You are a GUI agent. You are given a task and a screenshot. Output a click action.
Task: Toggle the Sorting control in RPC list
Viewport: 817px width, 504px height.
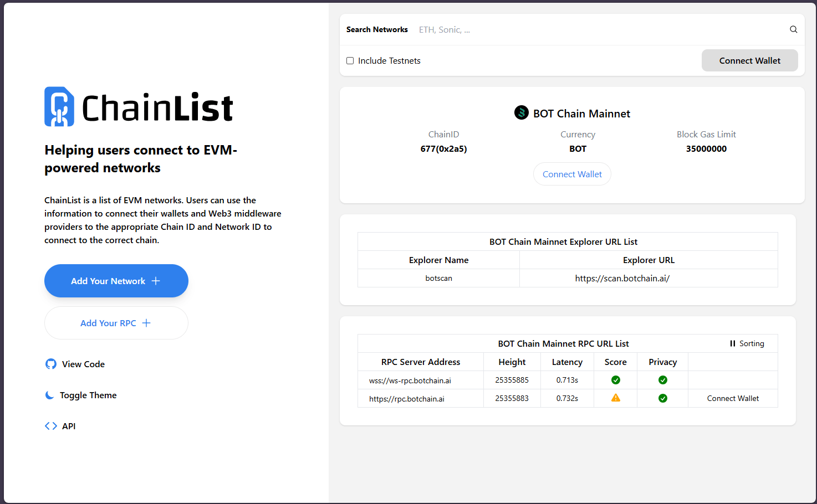pos(747,343)
